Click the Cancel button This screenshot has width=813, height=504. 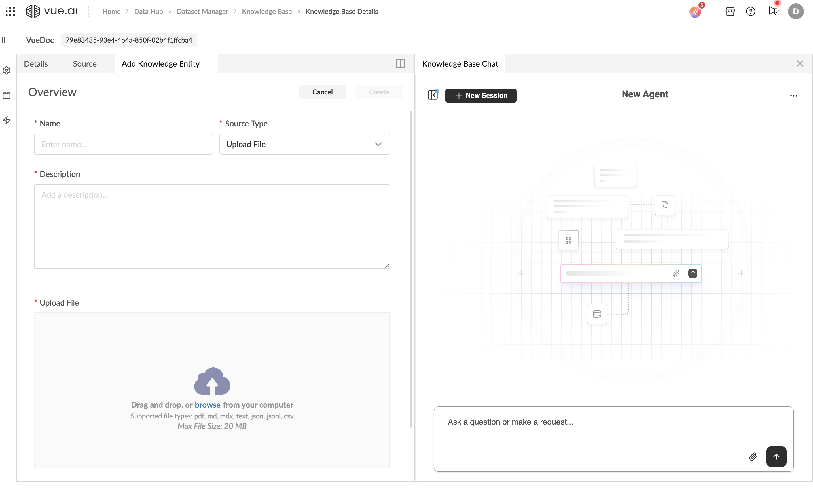point(322,92)
